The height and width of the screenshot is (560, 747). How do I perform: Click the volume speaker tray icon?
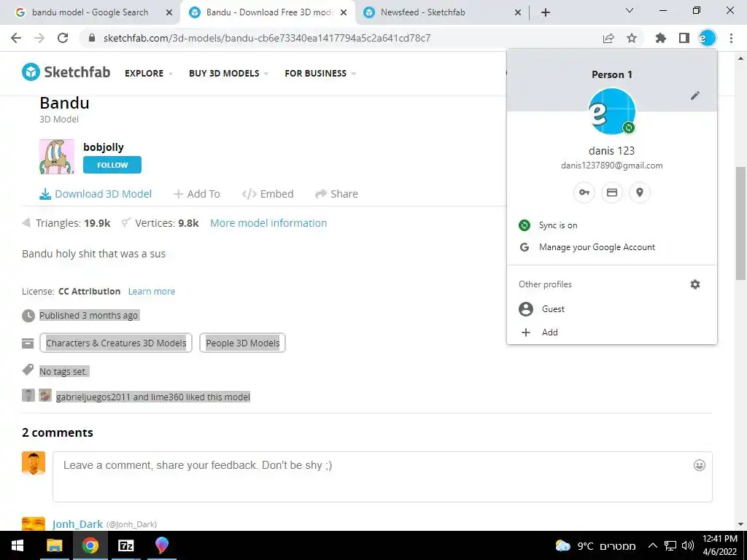pyautogui.click(x=687, y=545)
